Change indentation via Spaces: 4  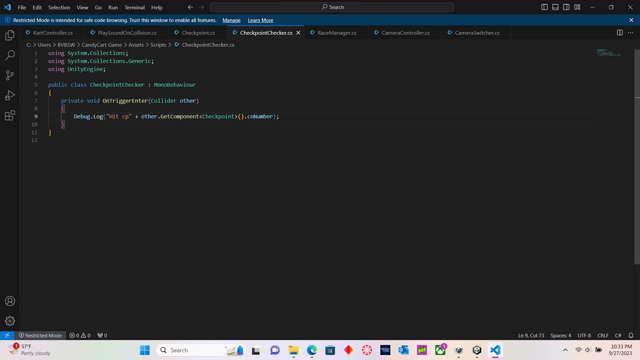pos(561,335)
